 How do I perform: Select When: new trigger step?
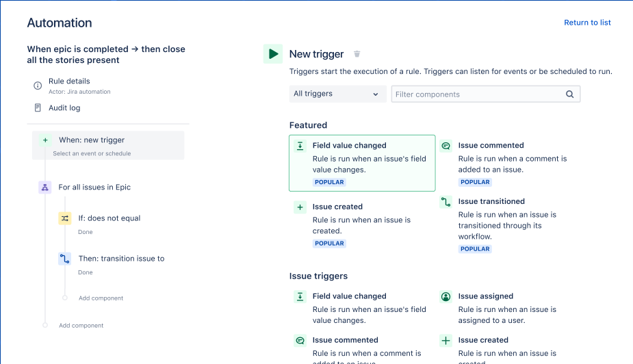[x=92, y=140]
